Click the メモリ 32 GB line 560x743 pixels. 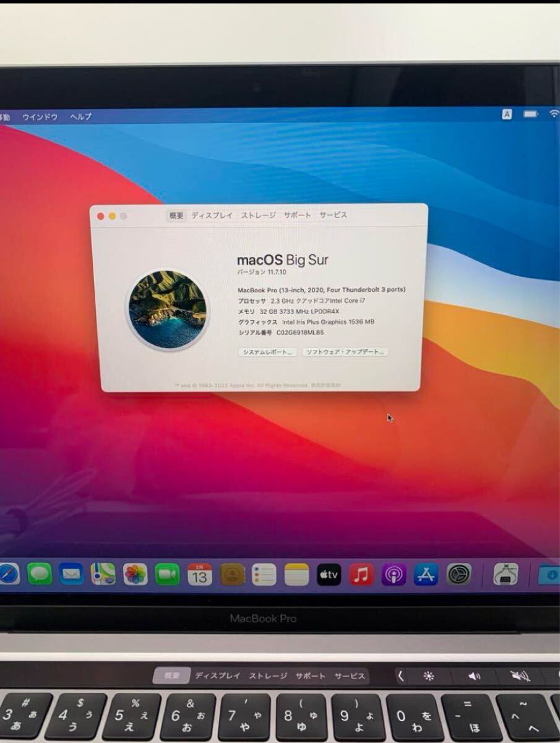(x=288, y=311)
